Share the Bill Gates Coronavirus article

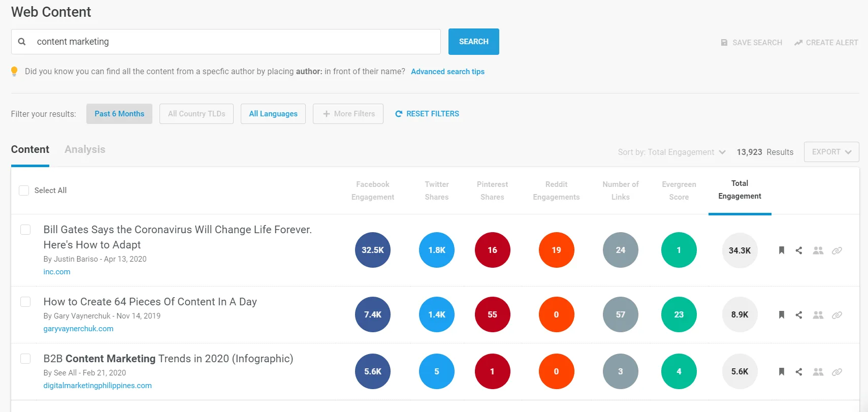799,250
